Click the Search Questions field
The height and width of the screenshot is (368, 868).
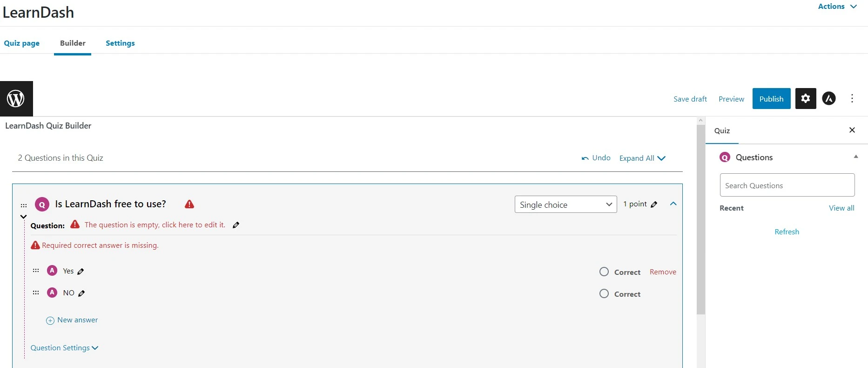(x=787, y=185)
